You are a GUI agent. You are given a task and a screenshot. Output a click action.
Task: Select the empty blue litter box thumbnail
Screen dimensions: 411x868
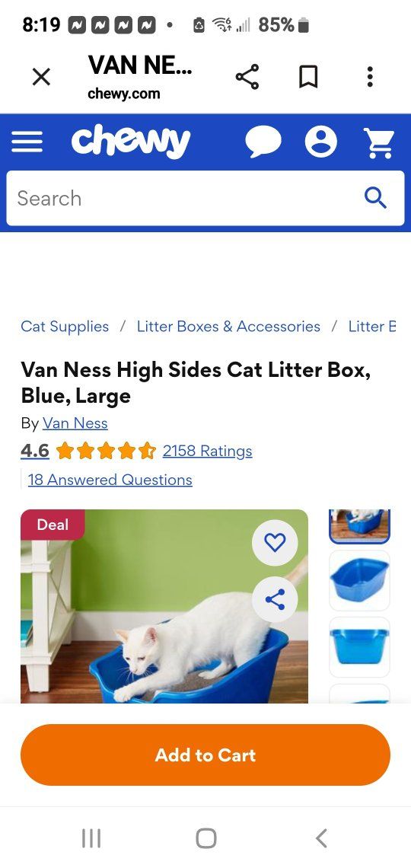[359, 580]
